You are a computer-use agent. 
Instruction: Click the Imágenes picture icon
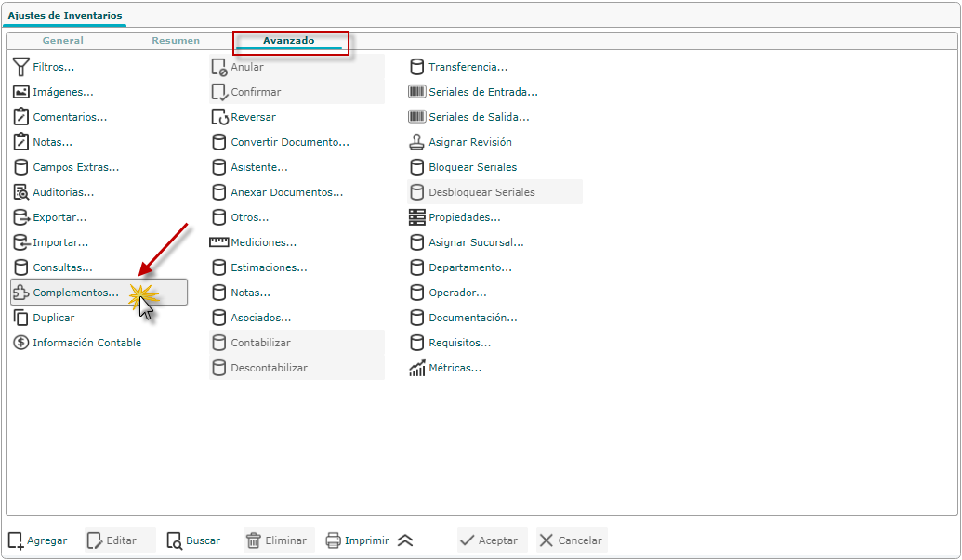click(x=20, y=92)
